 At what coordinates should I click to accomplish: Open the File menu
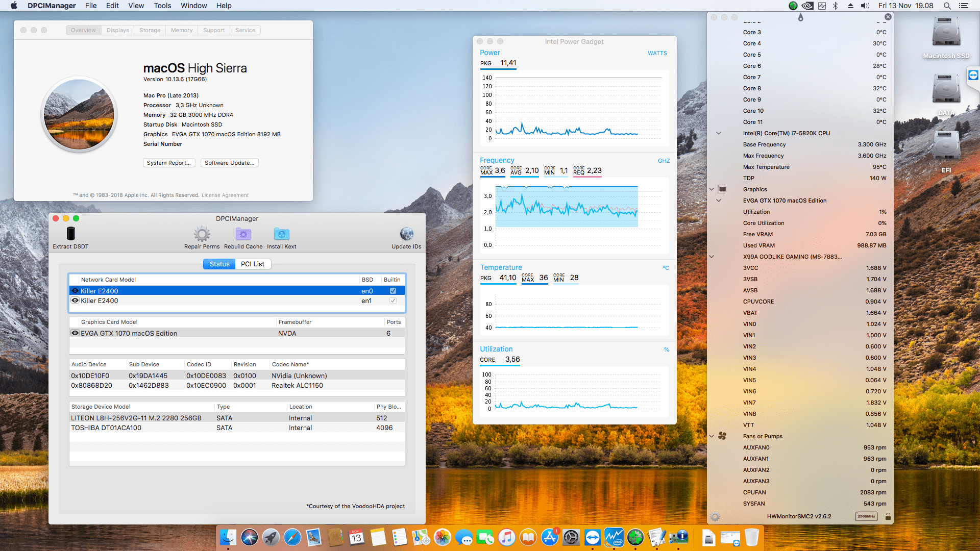coord(91,6)
